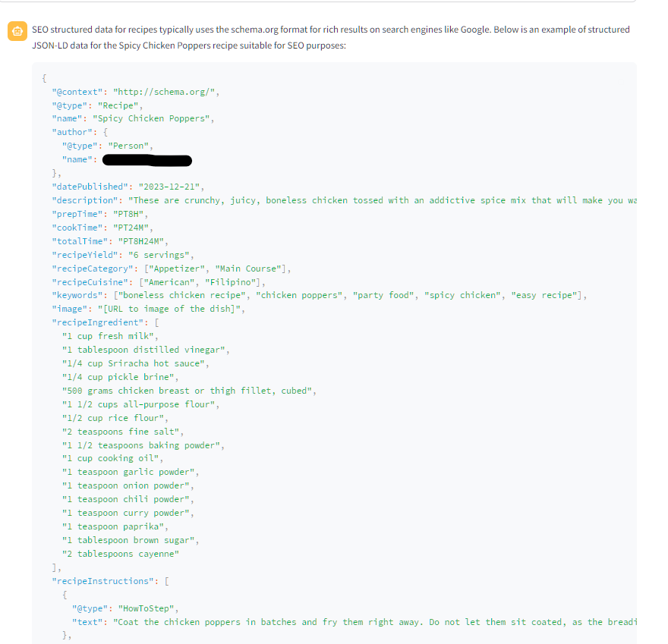Viewport: 668px width, 644px height.
Task: Click the "recipeCategory" array line
Action: [171, 269]
